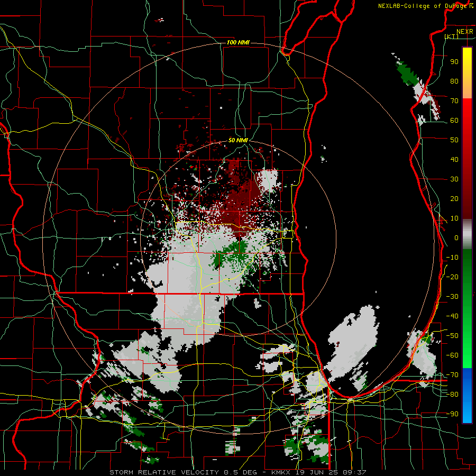This screenshot has width=476, height=476.
Task: Click the -10 value on the velocity scale
Action: pyautogui.click(x=452, y=258)
